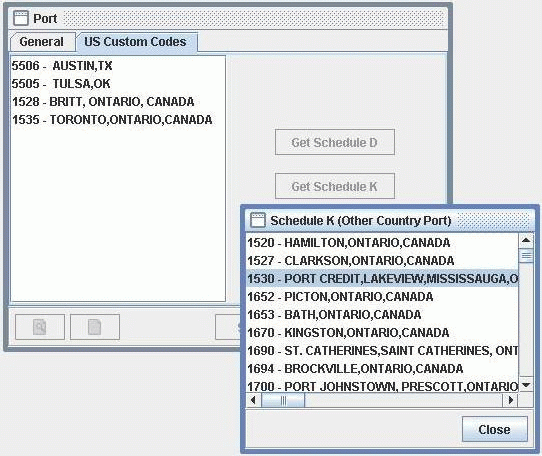
Task: Click the Get Schedule D button
Action: pyautogui.click(x=335, y=142)
